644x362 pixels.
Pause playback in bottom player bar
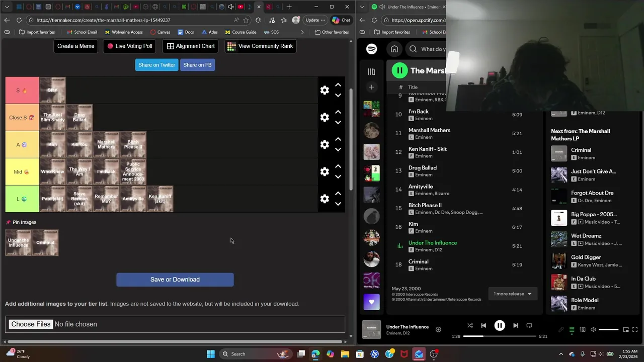tap(500, 326)
